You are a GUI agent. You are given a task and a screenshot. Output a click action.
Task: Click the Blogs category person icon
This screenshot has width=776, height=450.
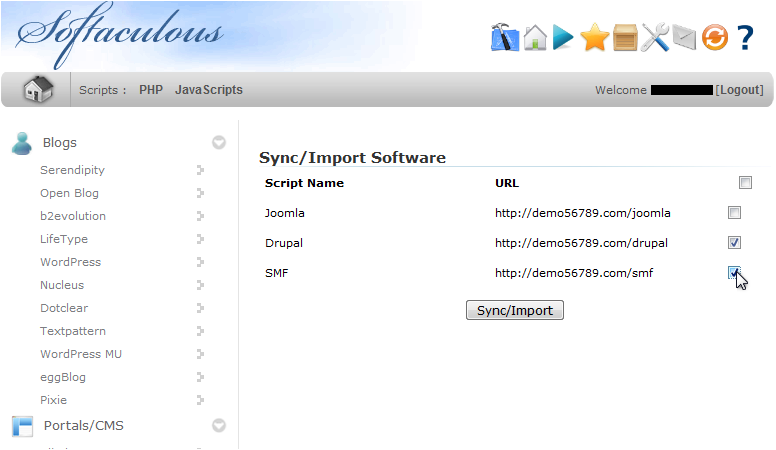pos(22,144)
